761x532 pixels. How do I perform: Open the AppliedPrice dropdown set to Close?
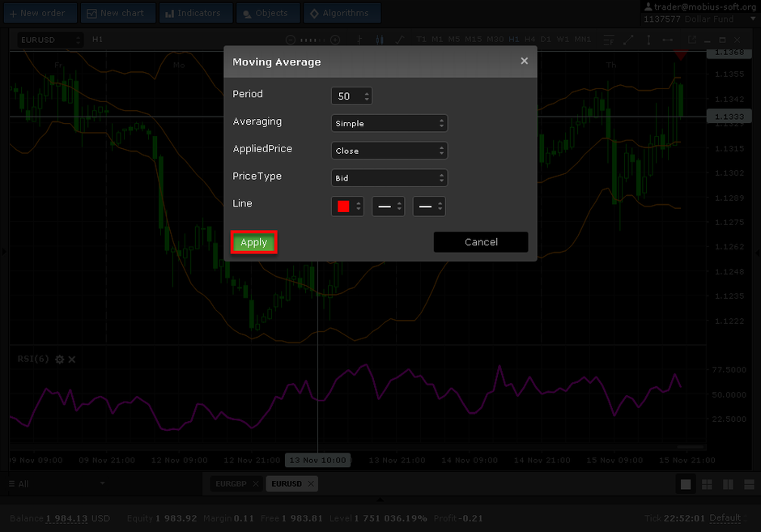coord(389,151)
